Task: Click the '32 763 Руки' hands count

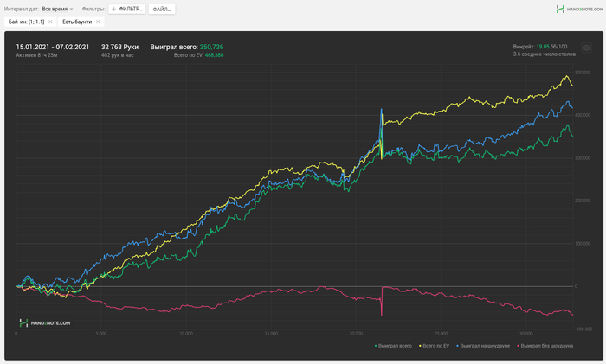Action: [x=119, y=47]
